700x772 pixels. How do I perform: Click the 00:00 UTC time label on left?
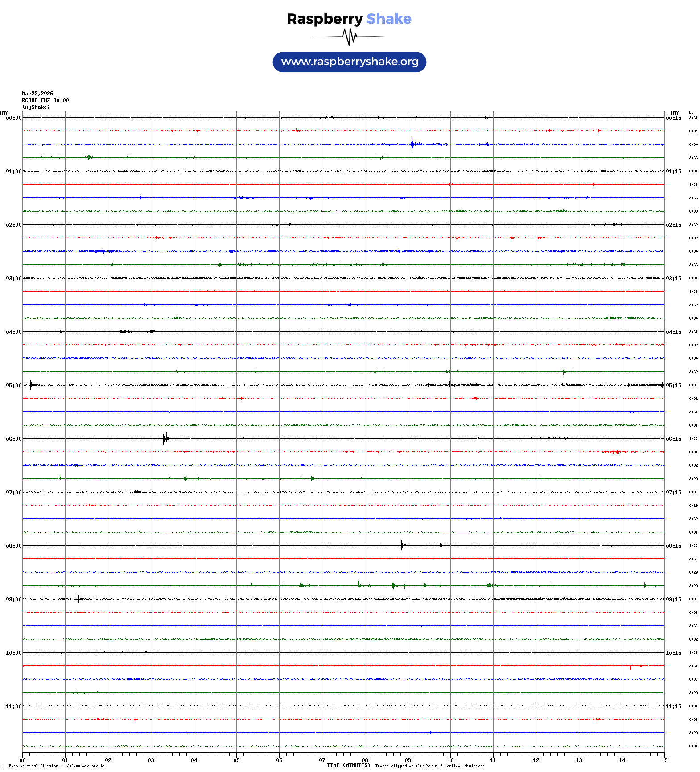point(13,118)
